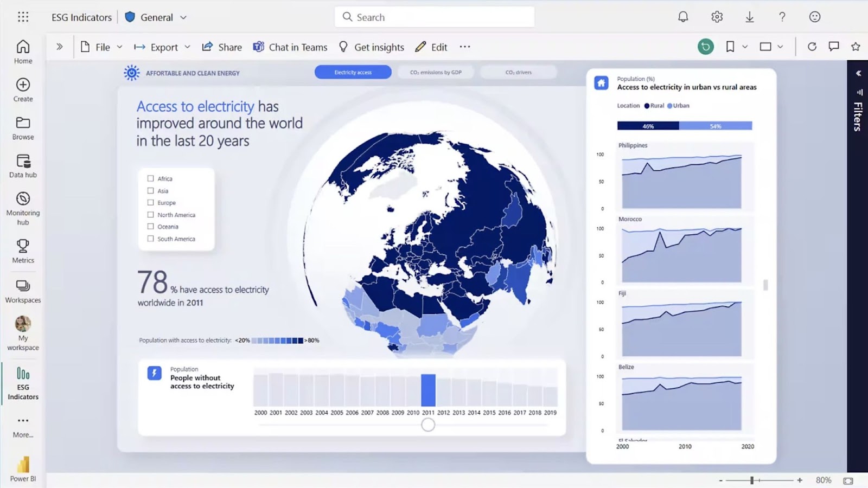This screenshot has height=488, width=868.
Task: Open the General workspace dropdown
Action: 183,17
